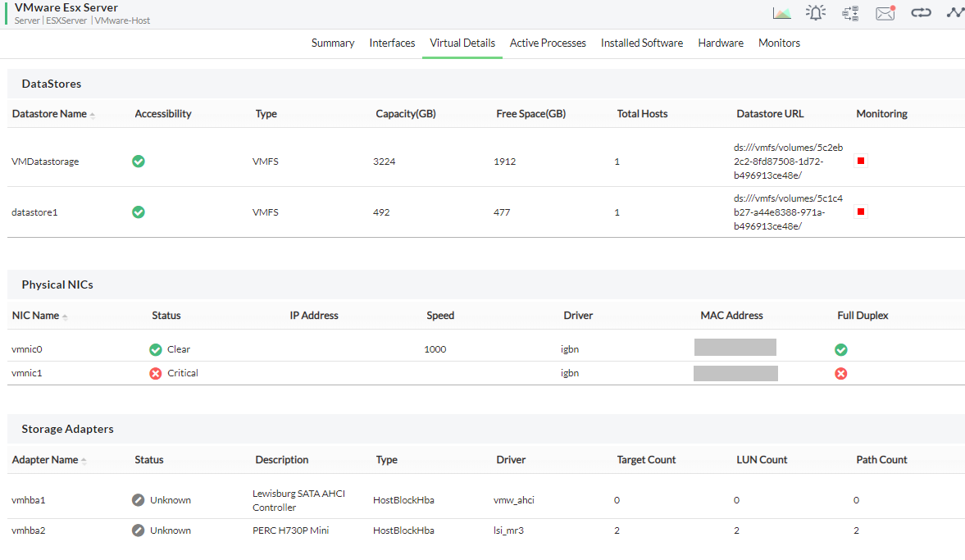The height and width of the screenshot is (560, 965).
Task: Sort by NIC Name column arrow
Action: pos(65,316)
